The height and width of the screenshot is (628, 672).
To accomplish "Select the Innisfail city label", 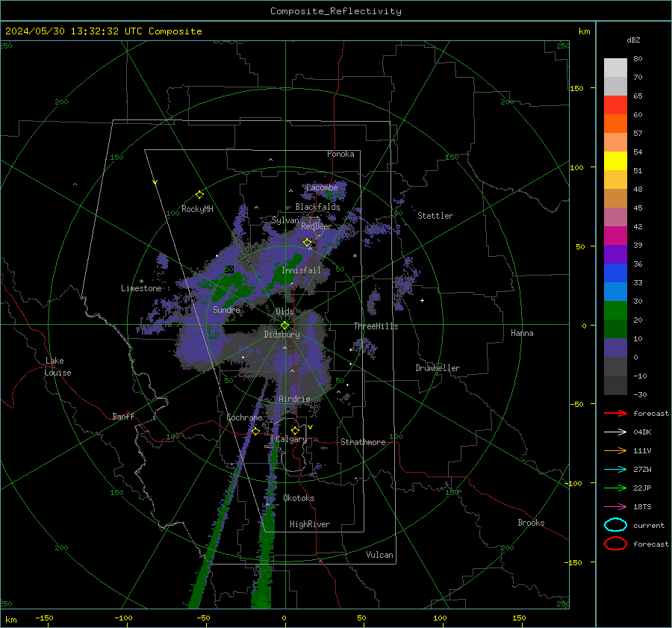I will tap(301, 270).
